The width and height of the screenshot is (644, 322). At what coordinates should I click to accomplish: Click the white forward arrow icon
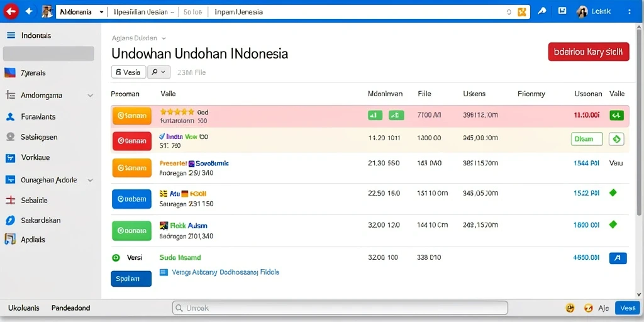click(x=29, y=11)
